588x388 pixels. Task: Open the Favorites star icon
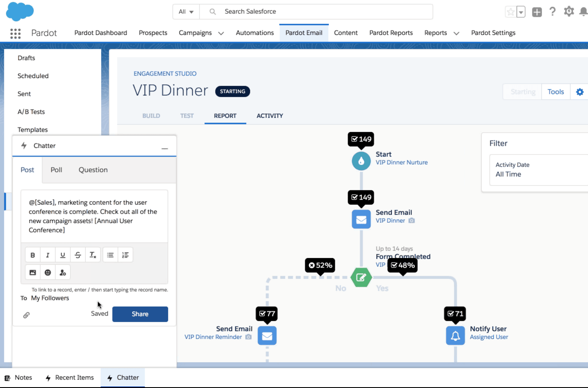click(511, 12)
